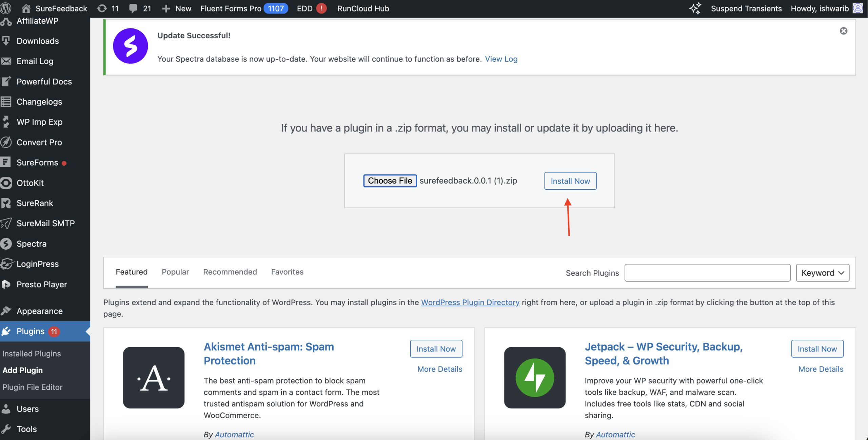Image resolution: width=868 pixels, height=440 pixels.
Task: Click the Spectra purple logo icon
Action: click(x=130, y=46)
